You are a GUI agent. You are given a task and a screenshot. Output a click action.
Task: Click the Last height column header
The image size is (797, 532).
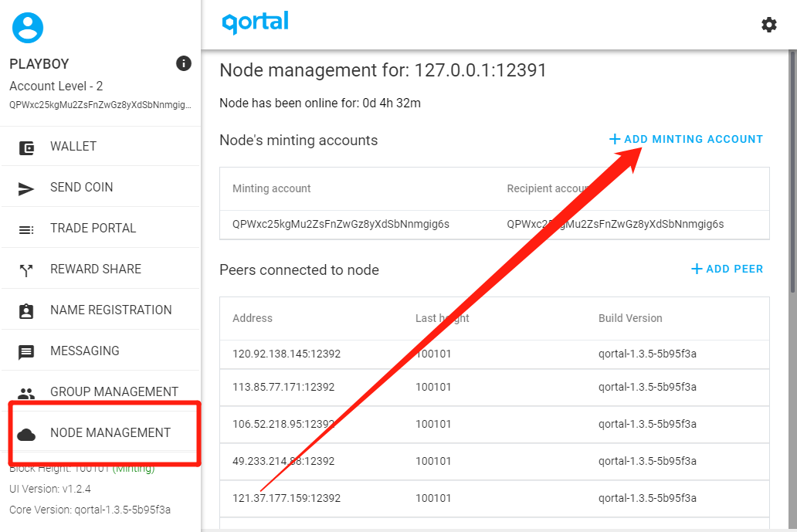[443, 318]
